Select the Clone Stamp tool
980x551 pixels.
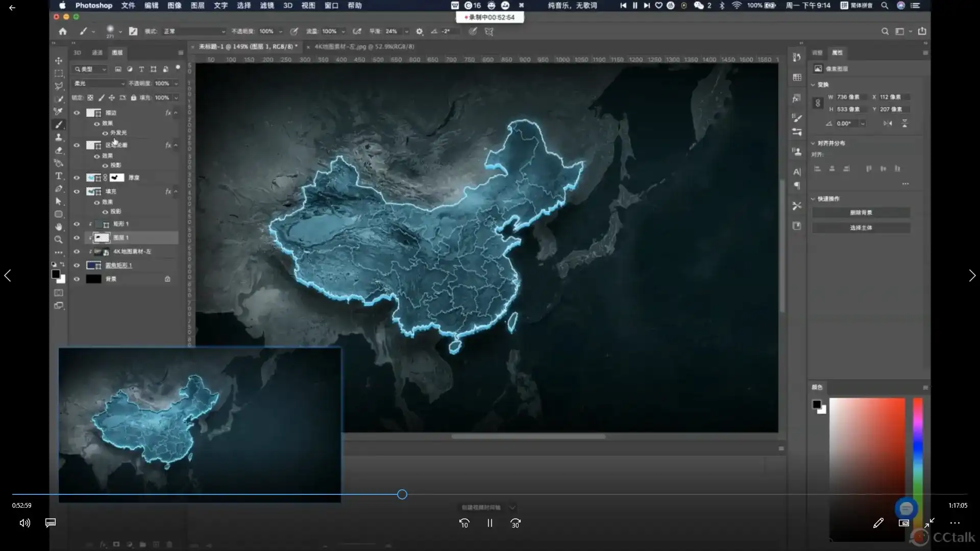[x=59, y=137]
